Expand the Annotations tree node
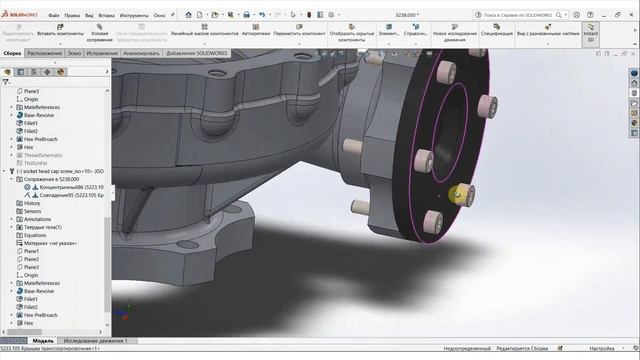This screenshot has height=360, width=640. pyautogui.click(x=11, y=219)
